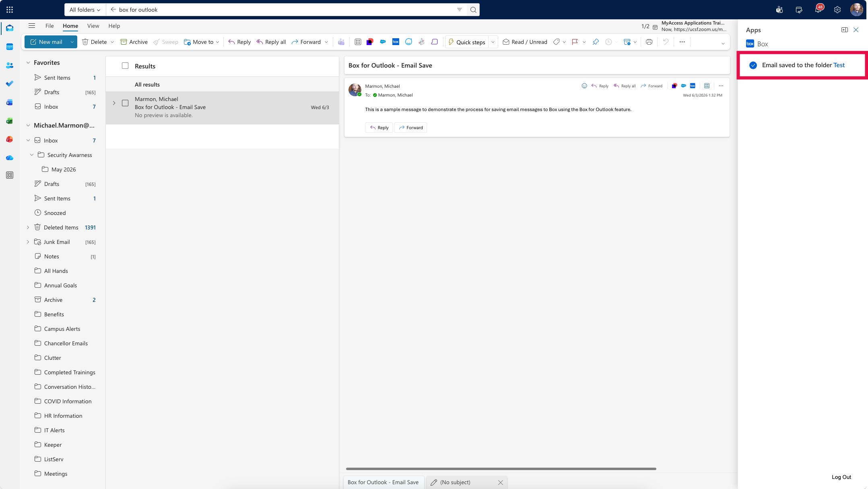Tick the Results select-all checkbox
The height and width of the screenshot is (489, 868).
tap(125, 66)
